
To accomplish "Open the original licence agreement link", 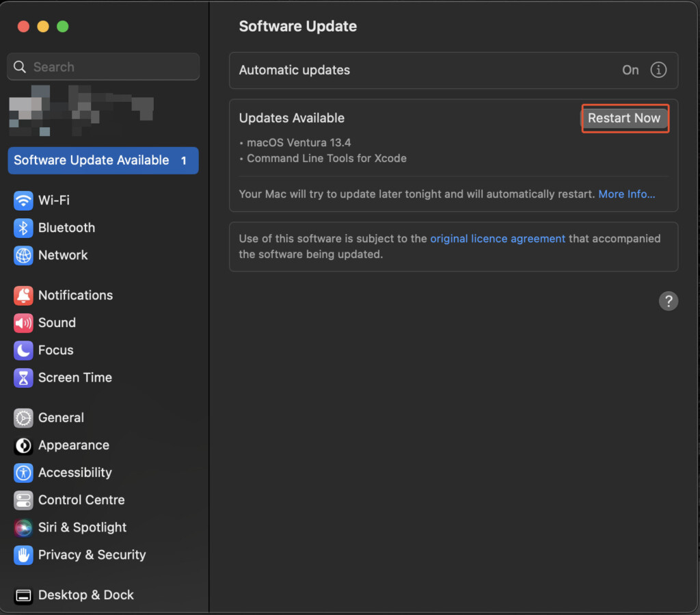I will pyautogui.click(x=498, y=239).
